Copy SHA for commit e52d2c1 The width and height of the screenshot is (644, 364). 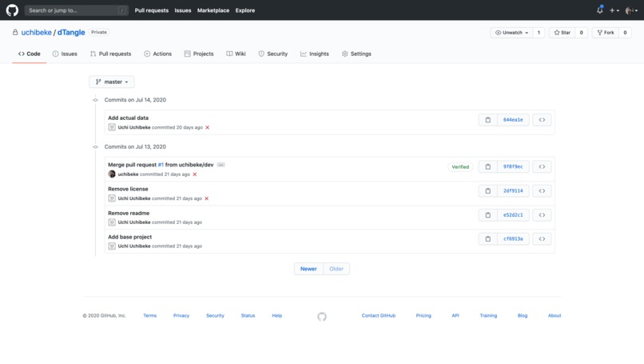[x=488, y=214]
